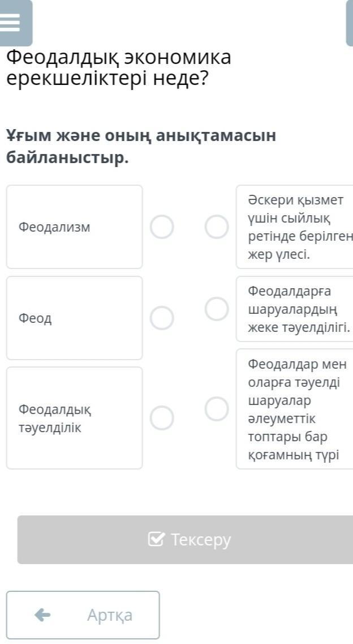The width and height of the screenshot is (353, 644).
Task: Click the checkmark icon in Тексеру button
Action: pos(156,539)
